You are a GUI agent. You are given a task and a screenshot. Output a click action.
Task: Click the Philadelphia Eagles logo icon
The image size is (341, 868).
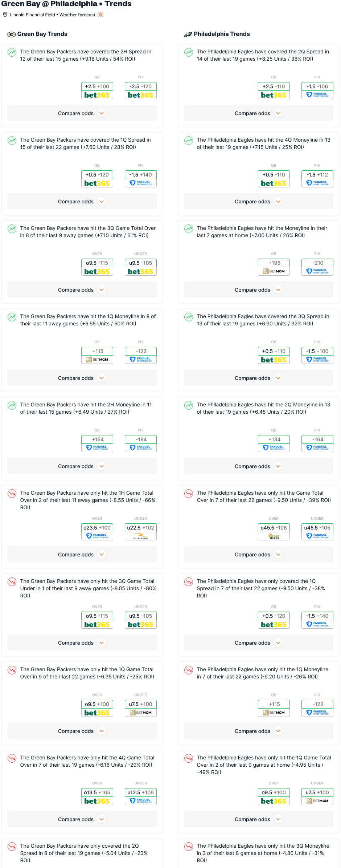coord(188,34)
